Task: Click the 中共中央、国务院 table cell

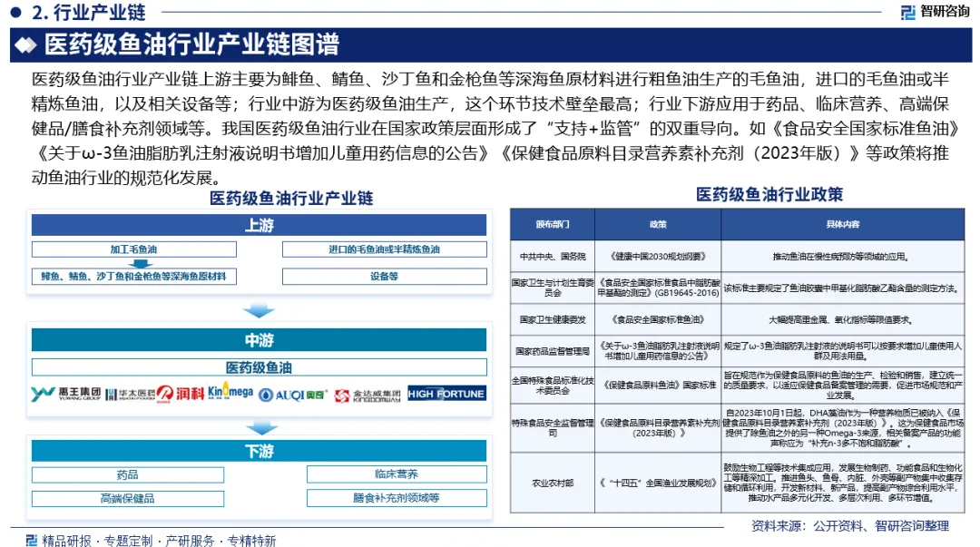Action: pos(553,257)
